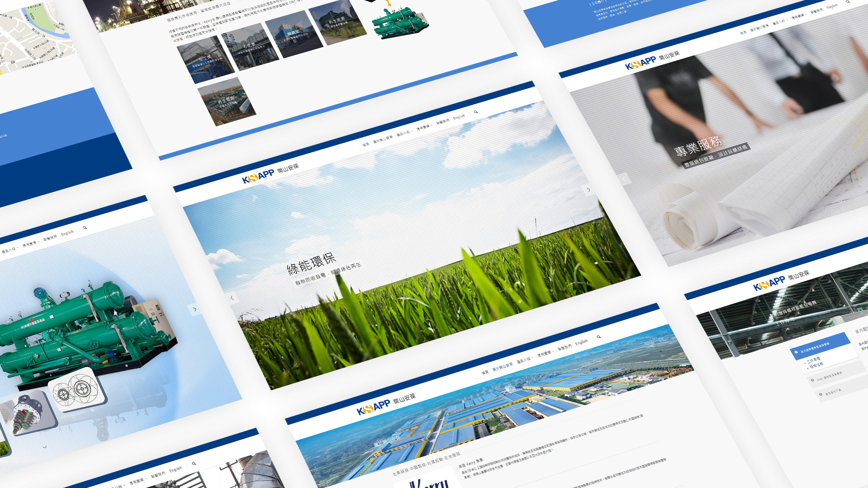
Task: Open 石化業 application thumbnail
Action: 250,47
